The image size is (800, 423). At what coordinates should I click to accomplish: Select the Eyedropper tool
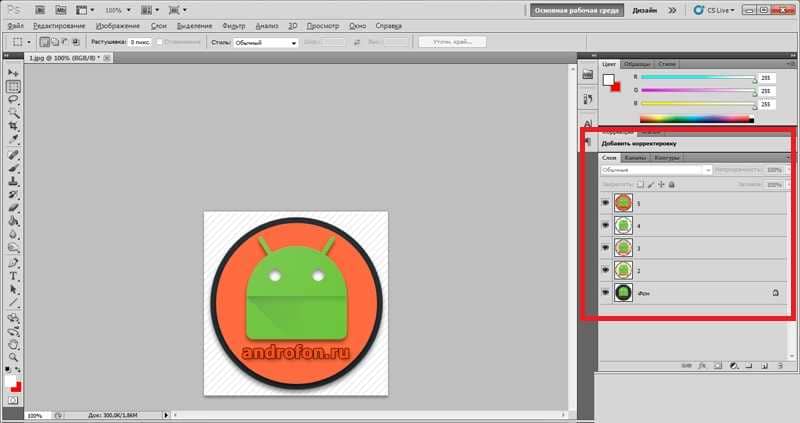(13, 139)
